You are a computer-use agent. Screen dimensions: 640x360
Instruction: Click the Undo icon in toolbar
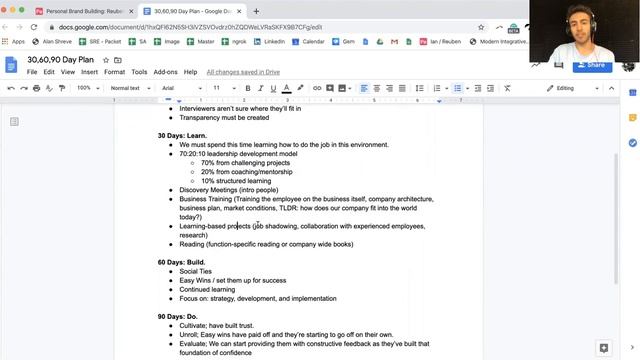pos(11,88)
